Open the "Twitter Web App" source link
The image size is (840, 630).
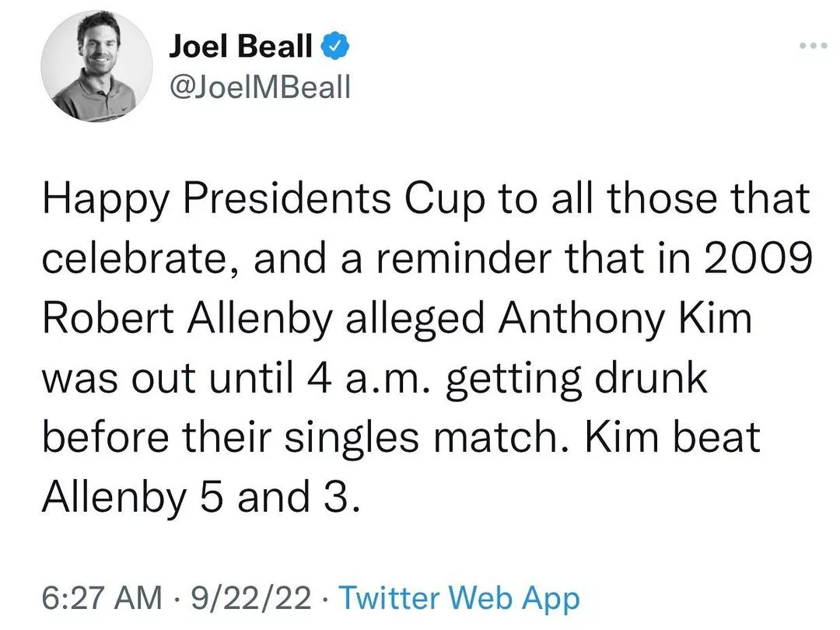point(460,600)
